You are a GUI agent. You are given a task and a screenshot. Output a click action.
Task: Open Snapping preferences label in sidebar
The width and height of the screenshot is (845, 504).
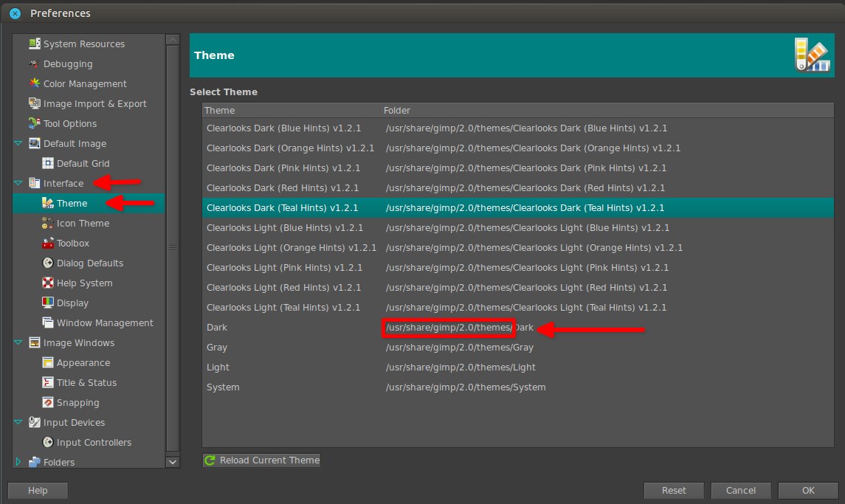(77, 403)
